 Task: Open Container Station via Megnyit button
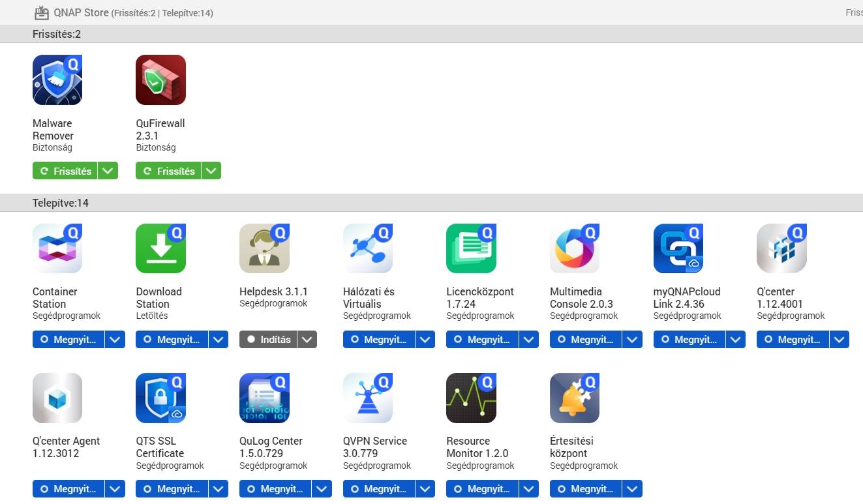coord(68,340)
